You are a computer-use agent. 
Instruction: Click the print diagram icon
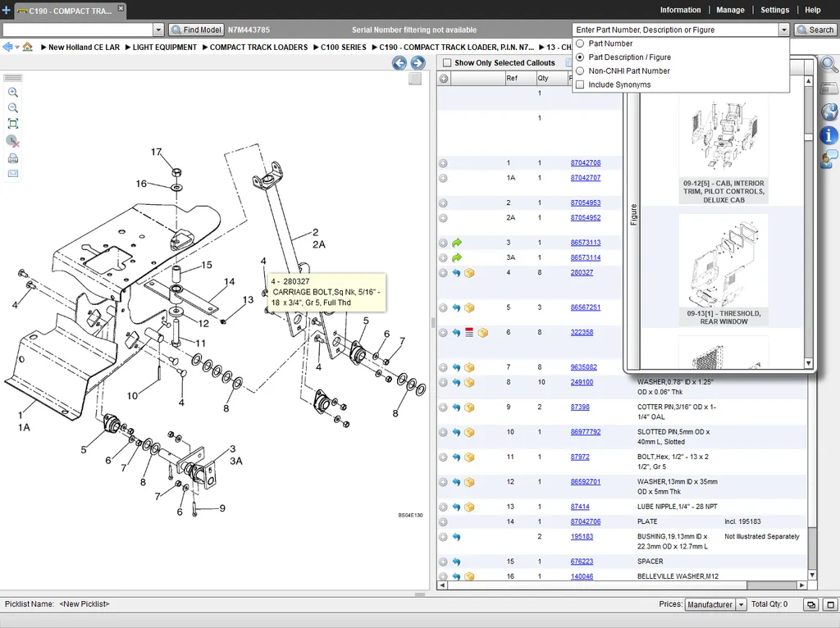pyautogui.click(x=13, y=158)
